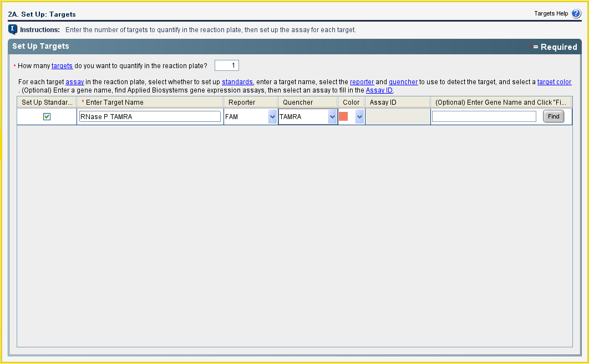Click the Targets Help question mark icon
This screenshot has height=364, width=589.
(576, 14)
